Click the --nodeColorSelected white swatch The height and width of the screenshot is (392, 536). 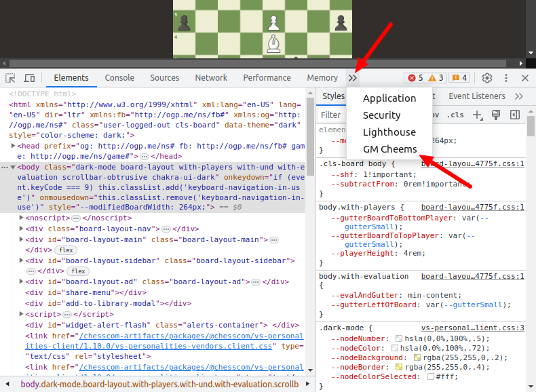(x=431, y=376)
